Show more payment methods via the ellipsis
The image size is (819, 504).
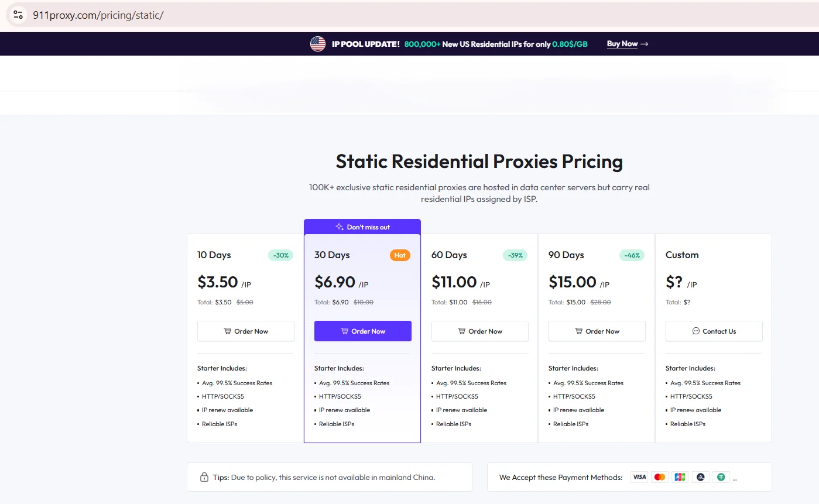point(735,478)
